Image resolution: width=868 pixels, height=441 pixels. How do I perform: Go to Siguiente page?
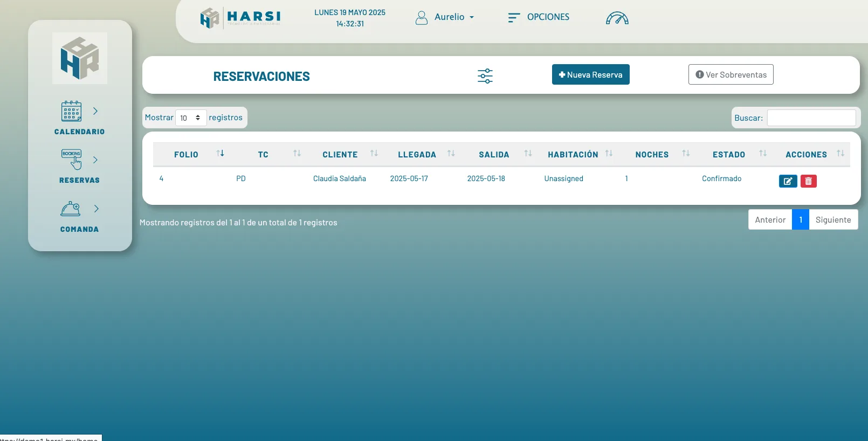[833, 219]
